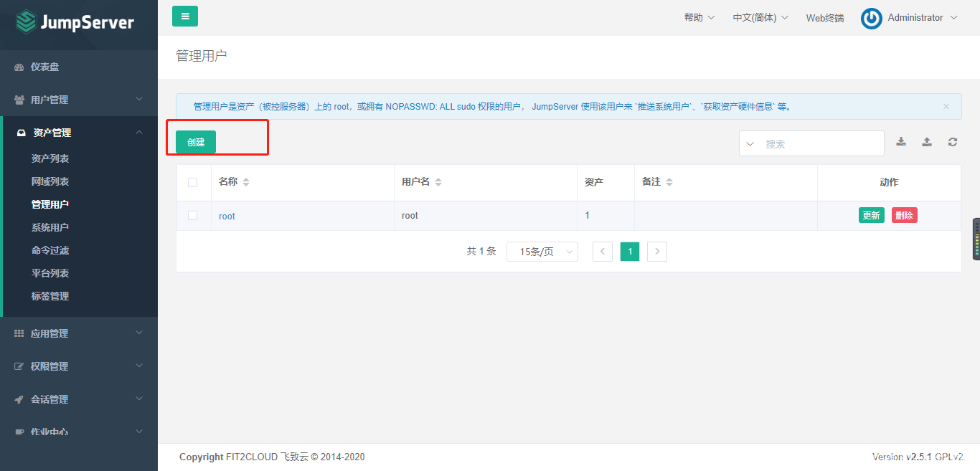This screenshot has width=980, height=471.
Task: Open 系统用户 submenu item
Action: [50, 227]
